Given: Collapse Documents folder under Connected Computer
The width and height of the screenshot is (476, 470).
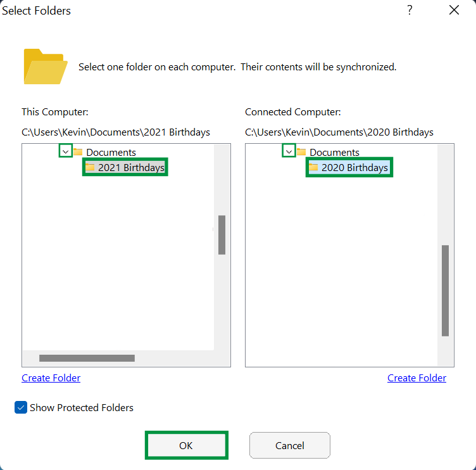Looking at the screenshot, I should (x=289, y=151).
